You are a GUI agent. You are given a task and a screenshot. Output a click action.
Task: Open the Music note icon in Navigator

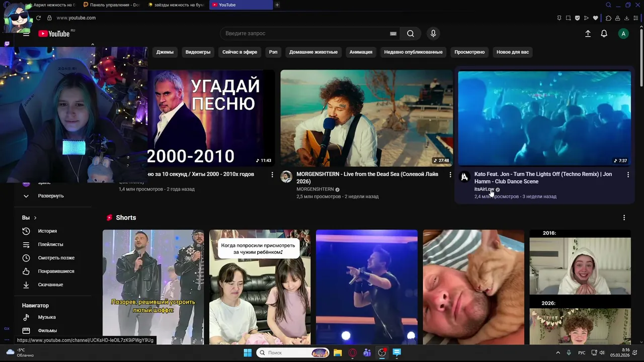(x=26, y=317)
